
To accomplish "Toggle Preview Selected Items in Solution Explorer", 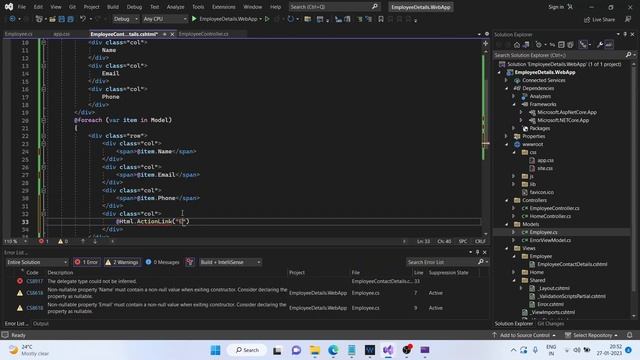I will click(x=608, y=45).
